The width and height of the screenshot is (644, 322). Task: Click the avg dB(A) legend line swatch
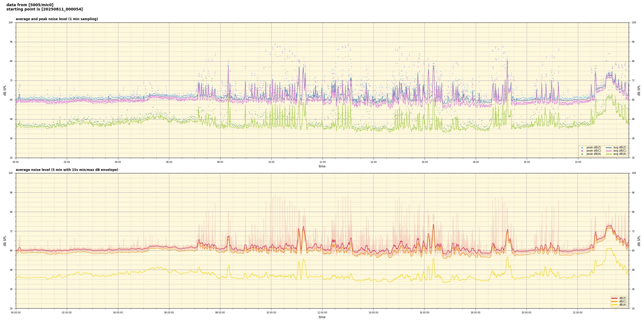click(609, 154)
